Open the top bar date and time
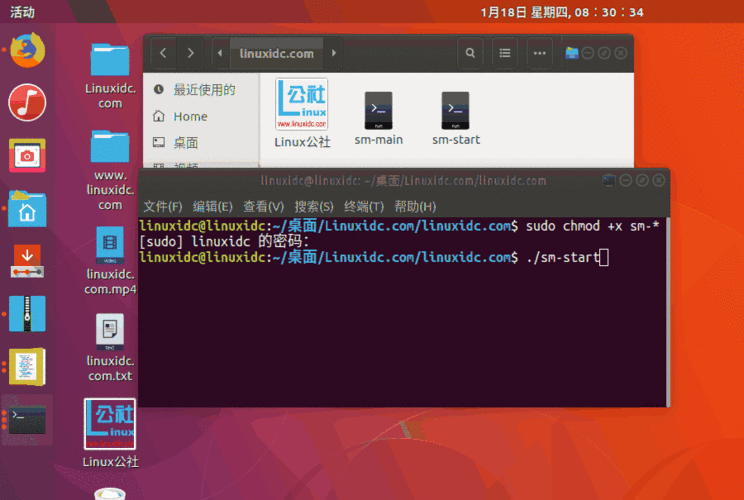This screenshot has width=744, height=500. pos(562,12)
